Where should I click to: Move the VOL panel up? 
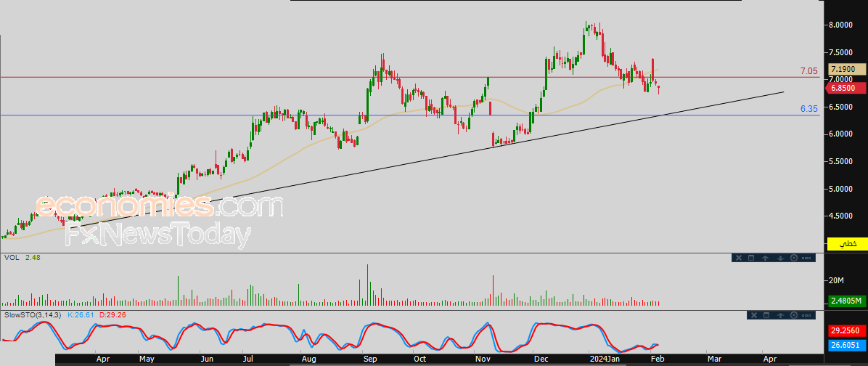pyautogui.click(x=766, y=258)
